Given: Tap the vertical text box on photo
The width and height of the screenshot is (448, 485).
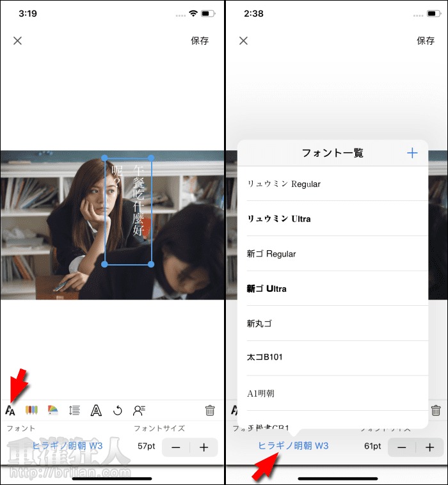Looking at the screenshot, I should pyautogui.click(x=129, y=211).
